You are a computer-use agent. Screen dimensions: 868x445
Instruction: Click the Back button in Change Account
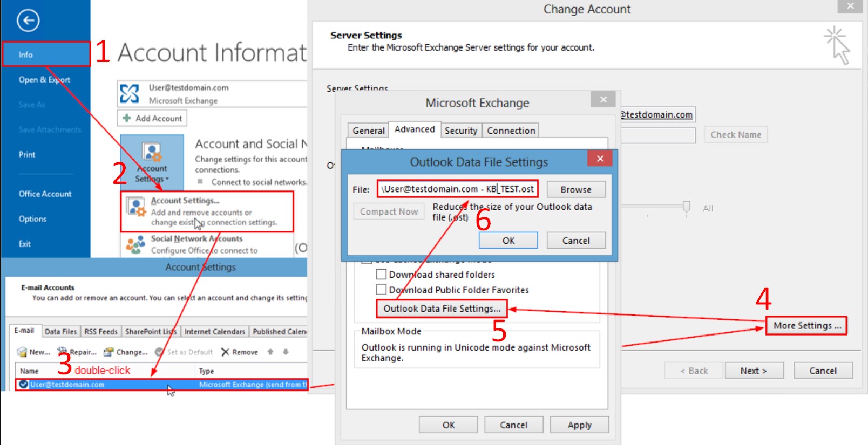pyautogui.click(x=694, y=371)
